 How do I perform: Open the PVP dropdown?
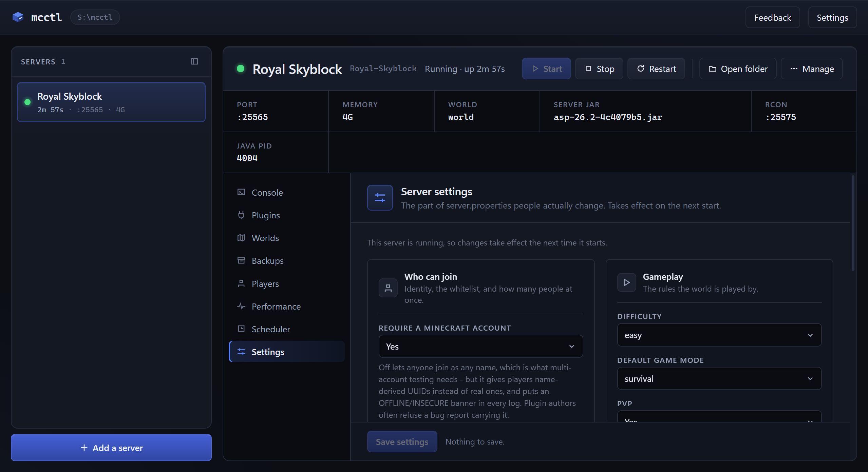click(x=719, y=417)
